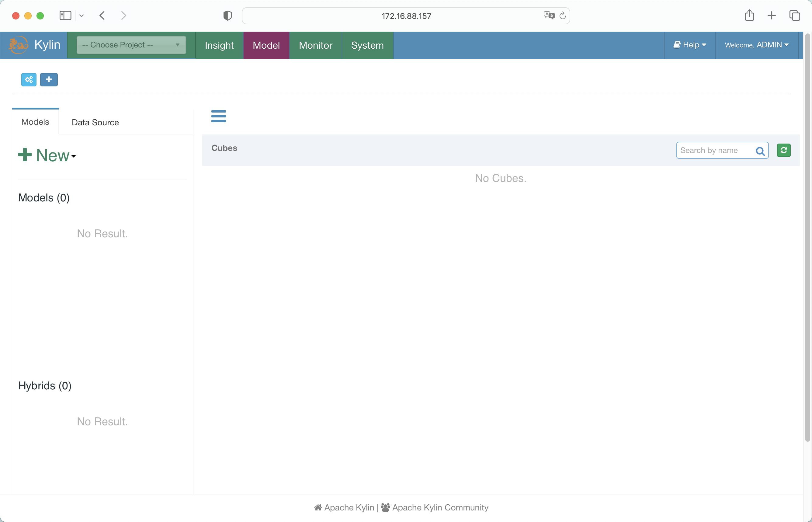This screenshot has height=522, width=812.
Task: Open the Choose Project dropdown
Action: coord(131,45)
